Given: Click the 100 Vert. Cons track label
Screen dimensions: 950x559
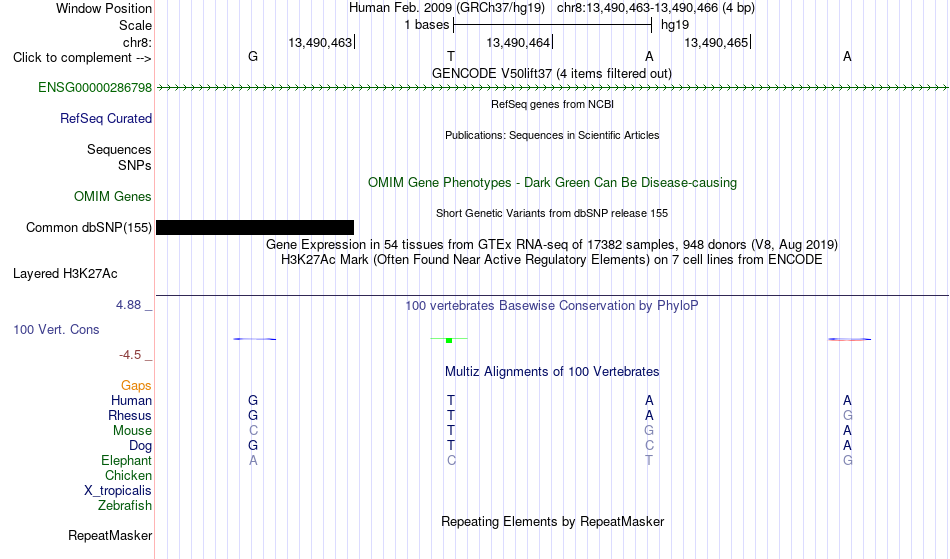Looking at the screenshot, I should click(56, 329).
